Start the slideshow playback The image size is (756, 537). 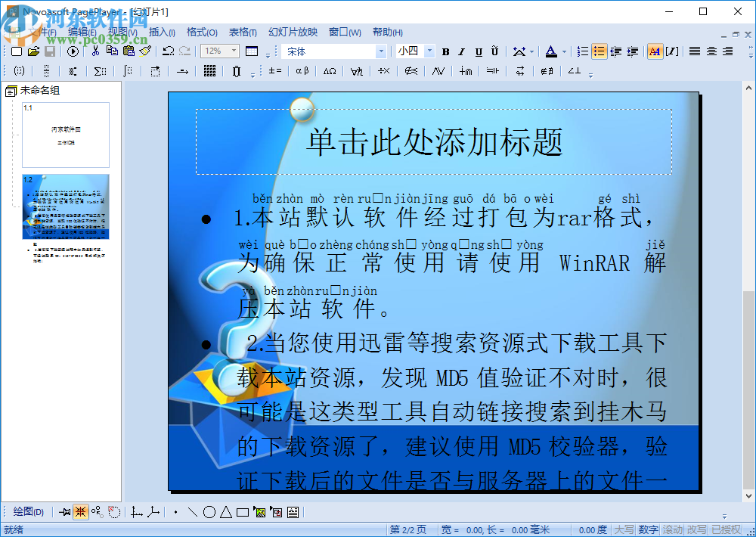(x=72, y=51)
